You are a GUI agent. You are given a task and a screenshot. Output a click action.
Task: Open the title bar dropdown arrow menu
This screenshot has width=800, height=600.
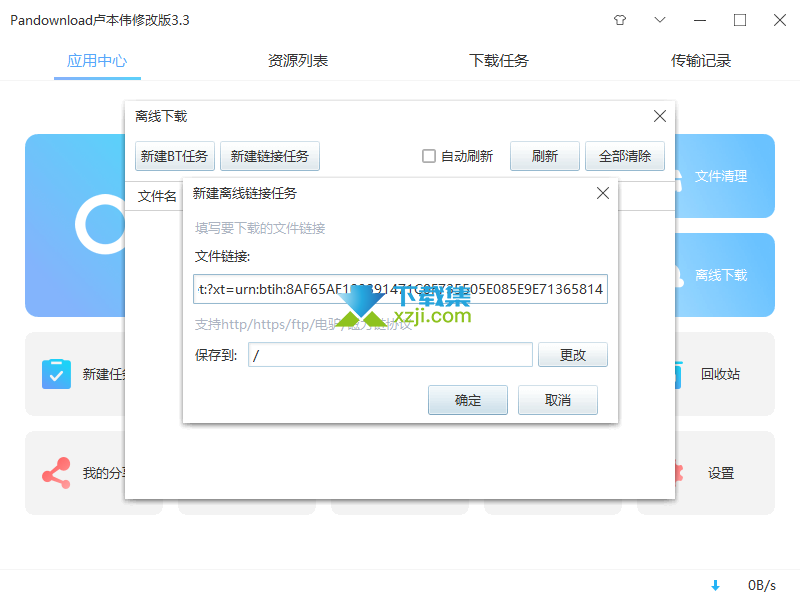[660, 20]
